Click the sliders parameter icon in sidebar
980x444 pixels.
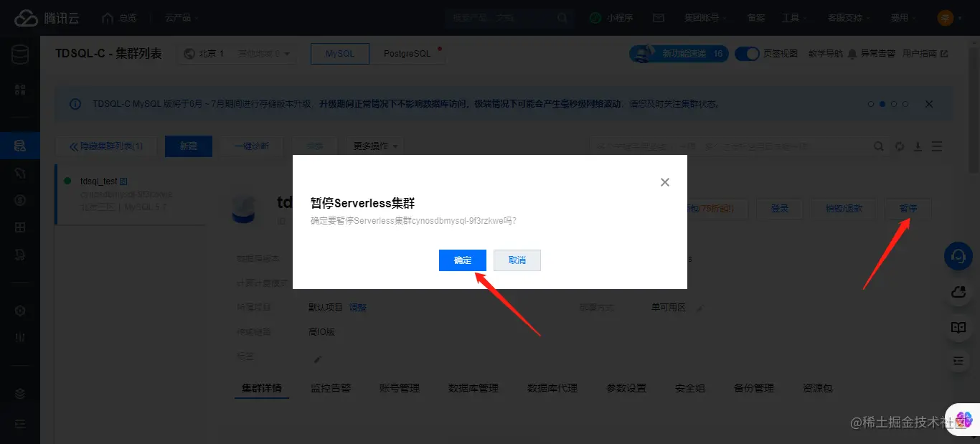point(20,337)
